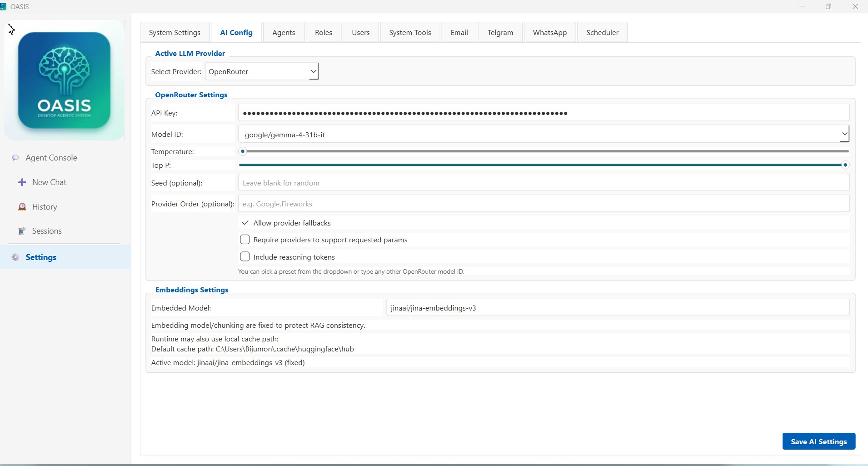
Task: Open the Email tab
Action: click(459, 32)
